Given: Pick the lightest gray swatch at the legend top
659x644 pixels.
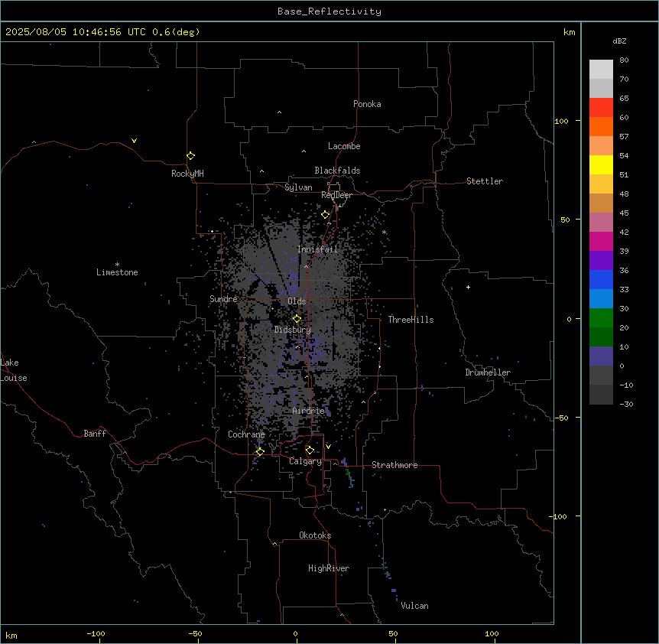Looking at the screenshot, I should coord(601,70).
